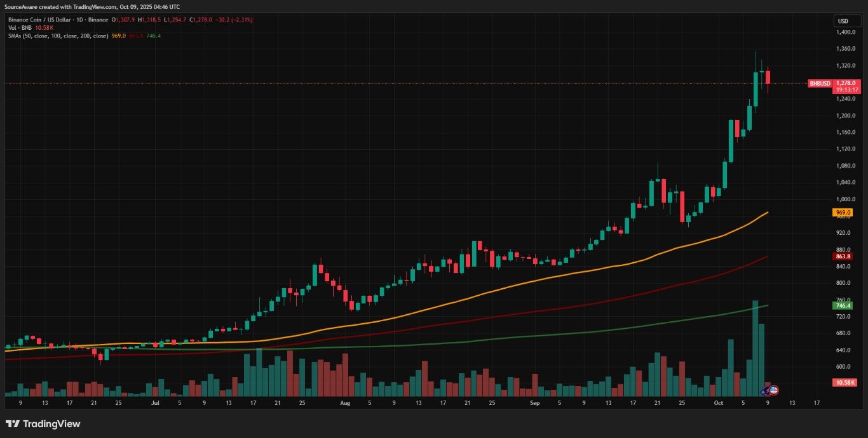The image size is (868, 438).
Task: Click the US flag event icon near October 9
Action: (774, 390)
